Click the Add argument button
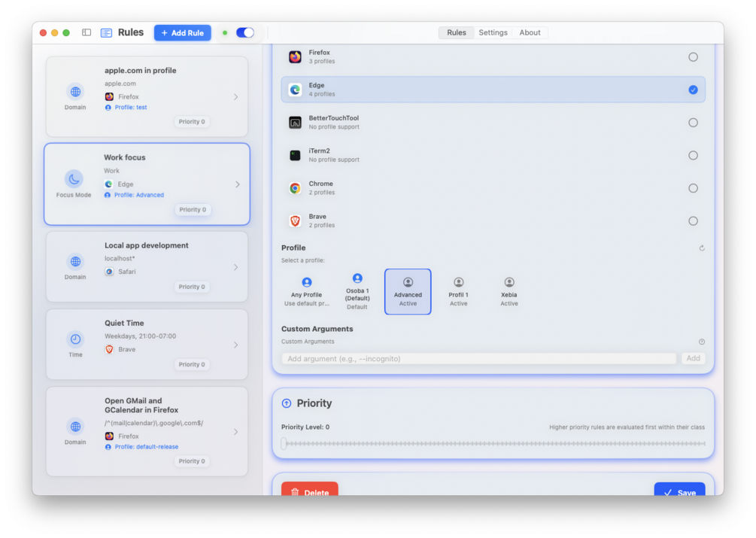This screenshot has height=538, width=756. click(x=693, y=358)
